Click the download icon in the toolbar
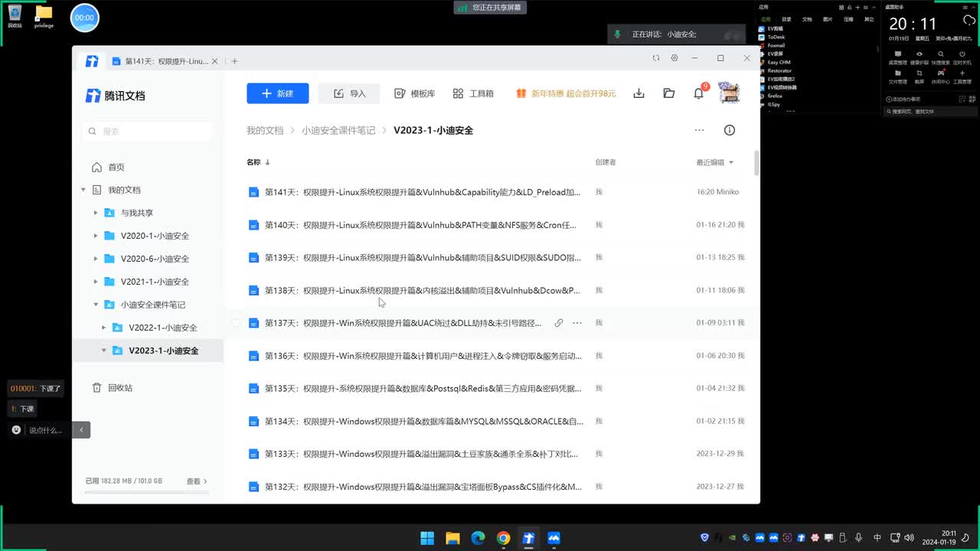Viewport: 980px width, 551px height. (x=639, y=93)
